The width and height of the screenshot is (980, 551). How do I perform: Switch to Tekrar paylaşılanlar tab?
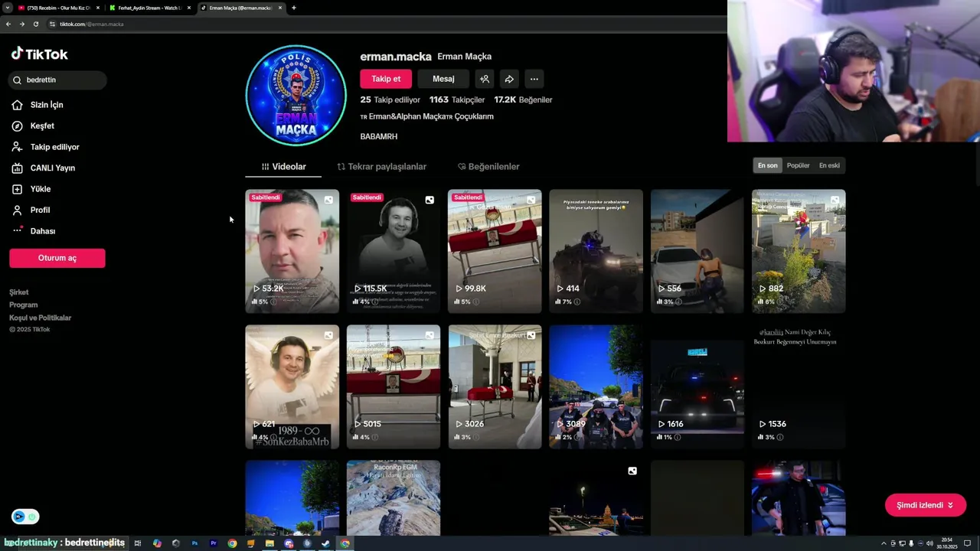(382, 166)
